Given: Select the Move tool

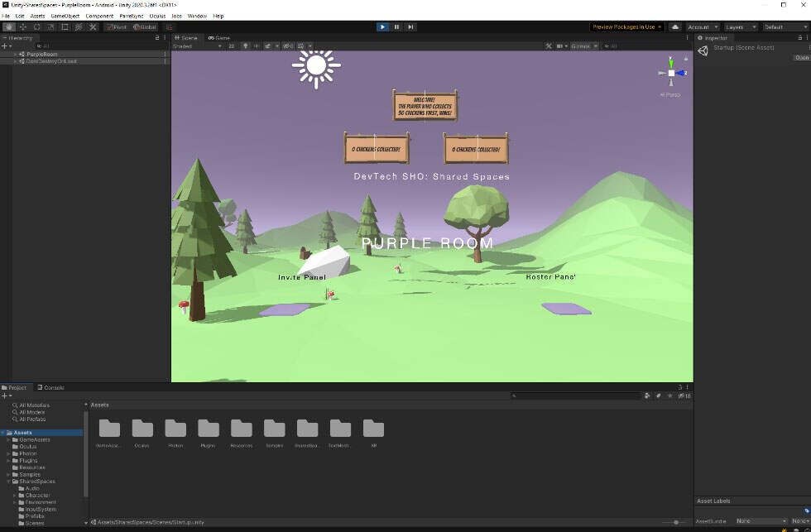Looking at the screenshot, I should click(x=22, y=27).
